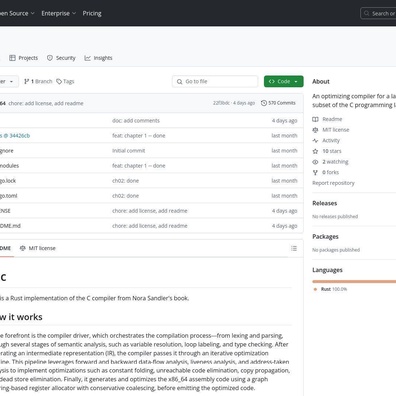Image resolution: width=396 pixels, height=396 pixels.
Task: Click the eye icon beside watching
Action: click(x=315, y=162)
